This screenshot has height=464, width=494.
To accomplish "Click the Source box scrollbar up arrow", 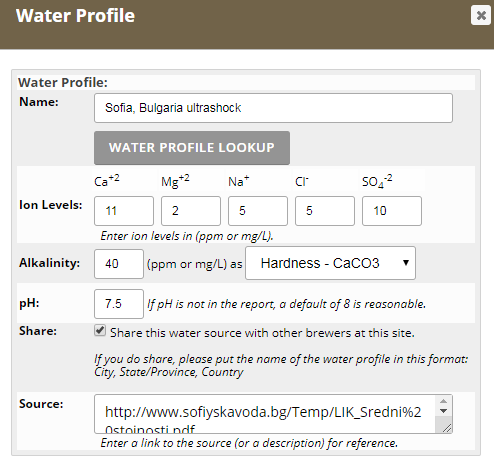I will pos(443,401).
